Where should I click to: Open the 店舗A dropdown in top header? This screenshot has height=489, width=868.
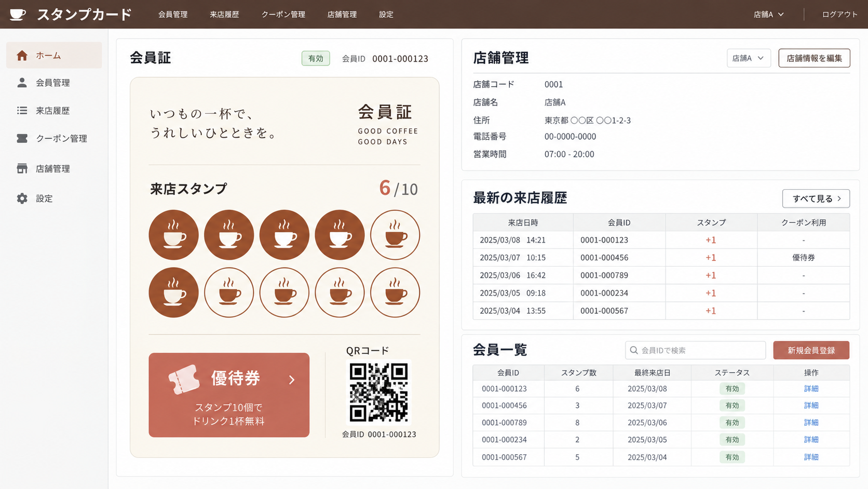click(x=768, y=15)
